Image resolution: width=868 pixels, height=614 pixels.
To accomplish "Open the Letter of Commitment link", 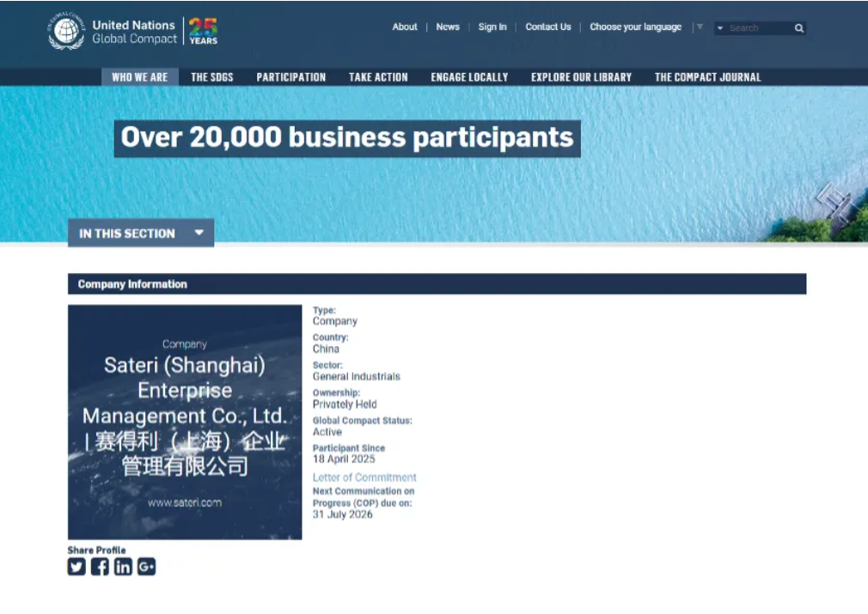I will point(364,477).
